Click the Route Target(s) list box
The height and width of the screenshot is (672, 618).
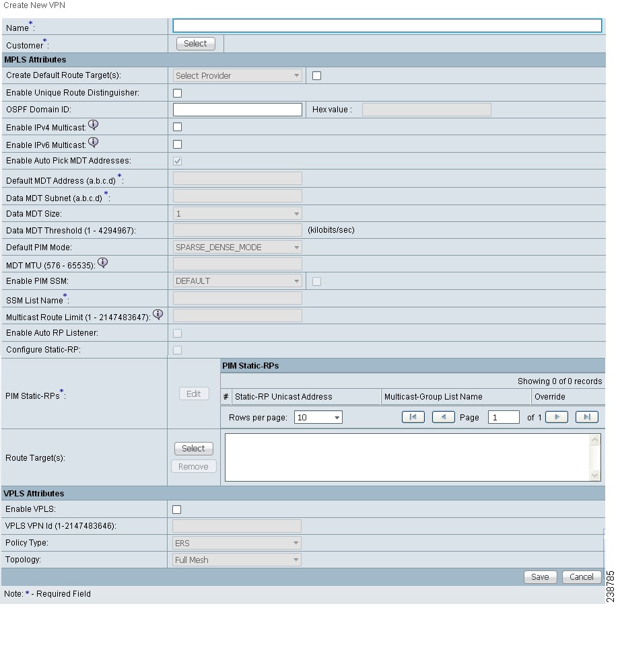click(x=413, y=457)
